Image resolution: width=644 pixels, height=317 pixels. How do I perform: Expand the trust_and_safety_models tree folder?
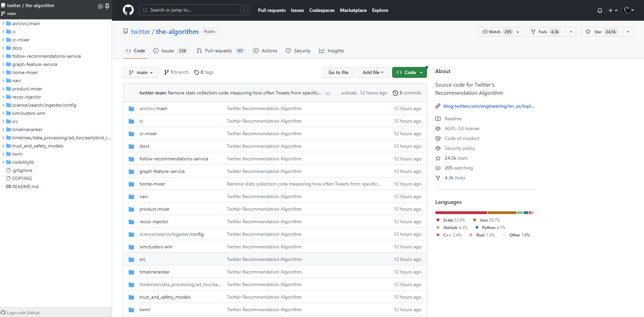(x=3, y=146)
